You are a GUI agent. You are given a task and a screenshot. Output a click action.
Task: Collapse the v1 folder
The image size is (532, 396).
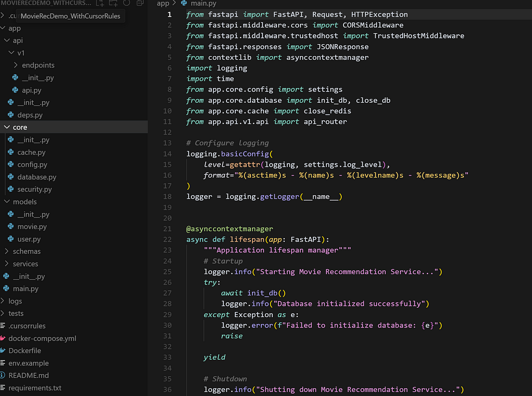[11, 52]
